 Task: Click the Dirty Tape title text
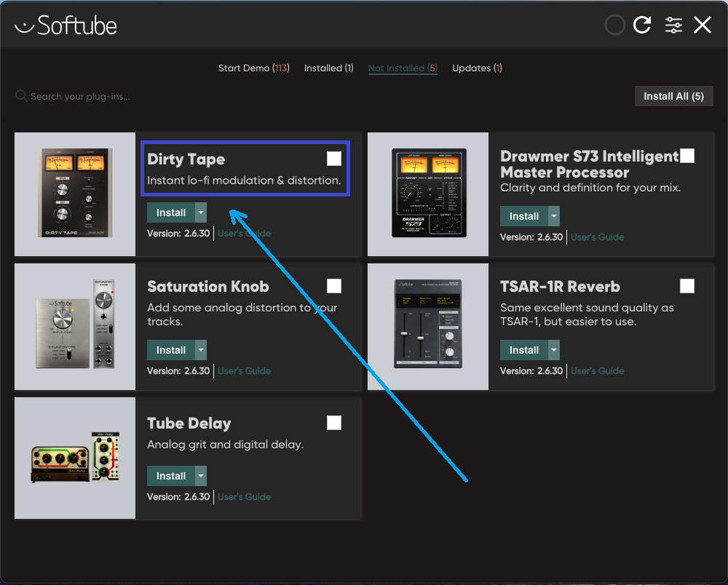pos(186,159)
